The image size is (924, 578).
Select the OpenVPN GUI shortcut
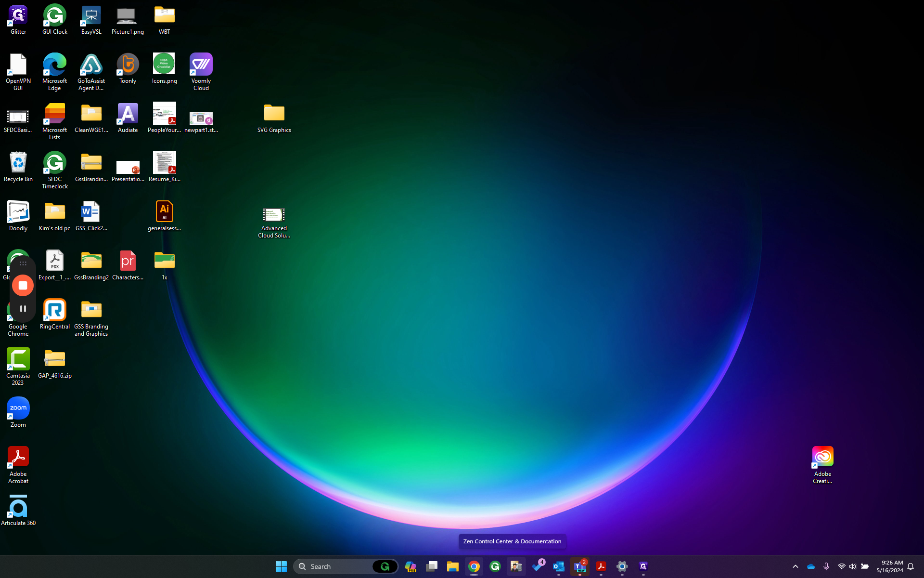pyautogui.click(x=18, y=72)
